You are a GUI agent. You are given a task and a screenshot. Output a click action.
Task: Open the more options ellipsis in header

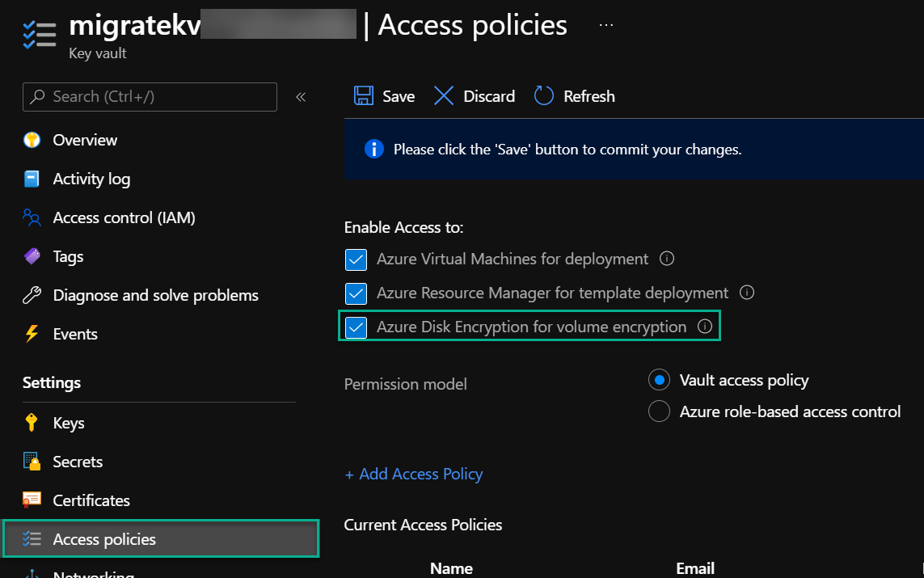tap(606, 25)
